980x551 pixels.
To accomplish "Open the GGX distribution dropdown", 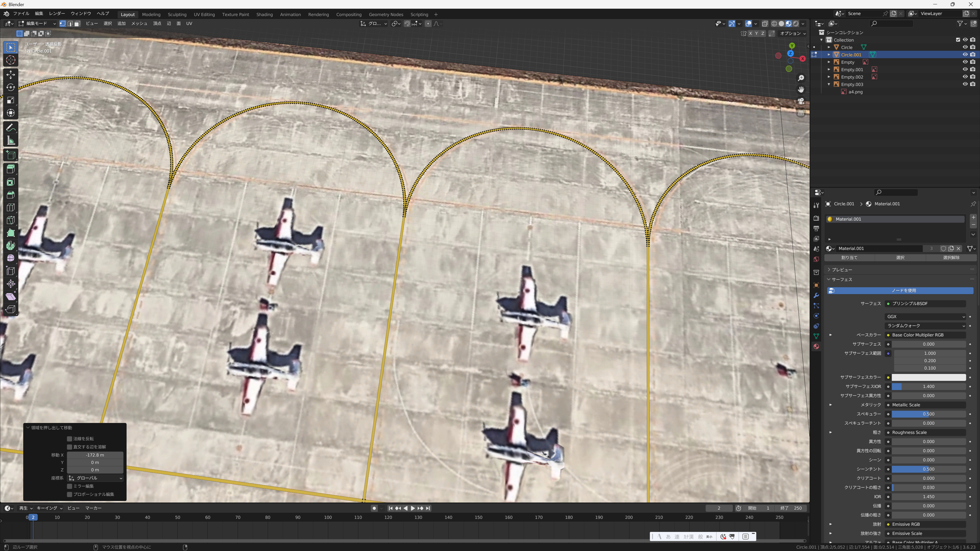I will pyautogui.click(x=925, y=317).
